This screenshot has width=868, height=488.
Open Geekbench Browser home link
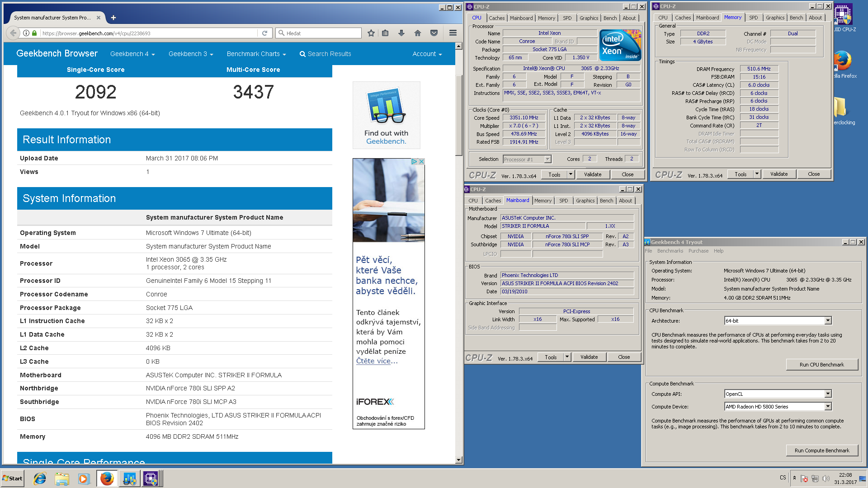(x=57, y=53)
